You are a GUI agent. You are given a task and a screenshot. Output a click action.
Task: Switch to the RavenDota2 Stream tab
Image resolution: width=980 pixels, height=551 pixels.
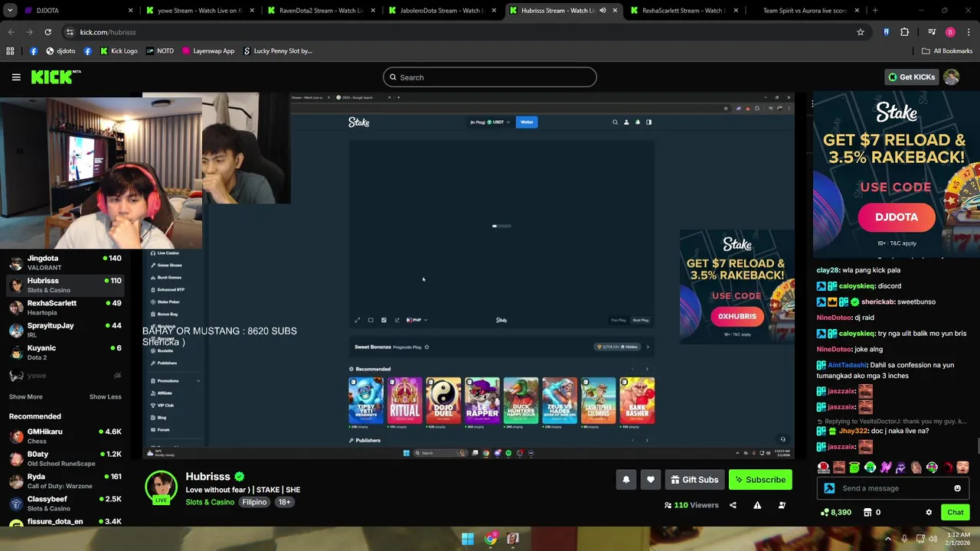point(320,11)
